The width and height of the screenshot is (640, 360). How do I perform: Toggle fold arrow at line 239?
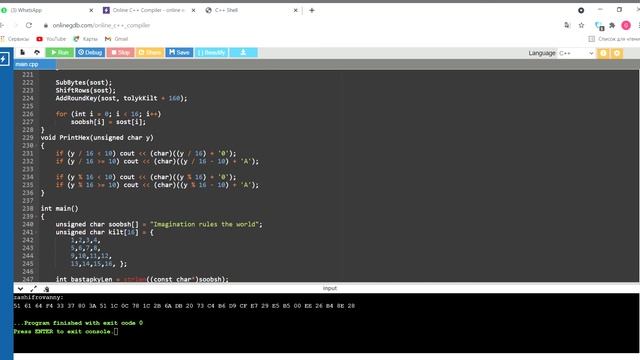pyautogui.click(x=36, y=217)
